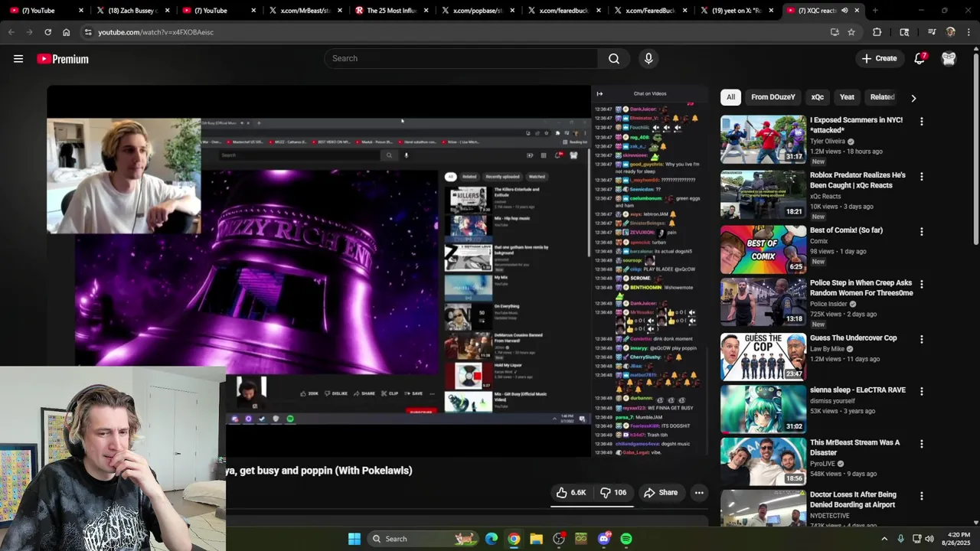Select the Yeat filter chip

click(x=847, y=97)
